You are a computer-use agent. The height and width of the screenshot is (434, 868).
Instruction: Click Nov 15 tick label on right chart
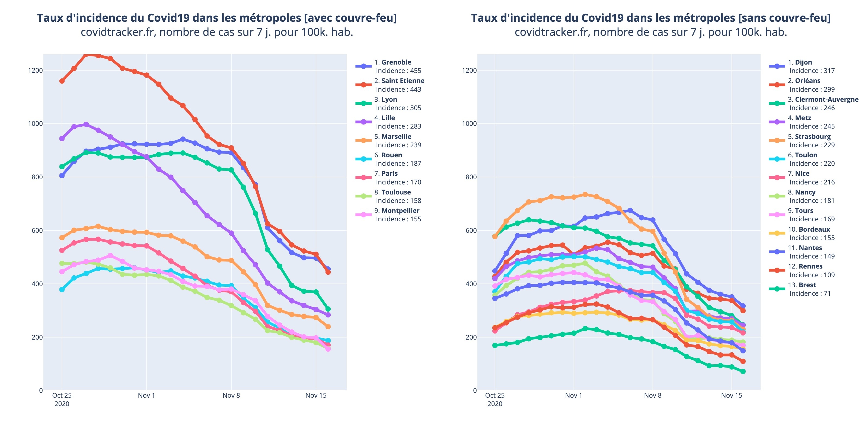pos(732,395)
